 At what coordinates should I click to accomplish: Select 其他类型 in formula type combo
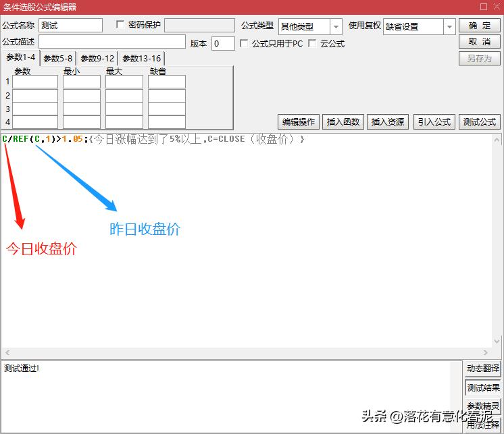pyautogui.click(x=304, y=26)
